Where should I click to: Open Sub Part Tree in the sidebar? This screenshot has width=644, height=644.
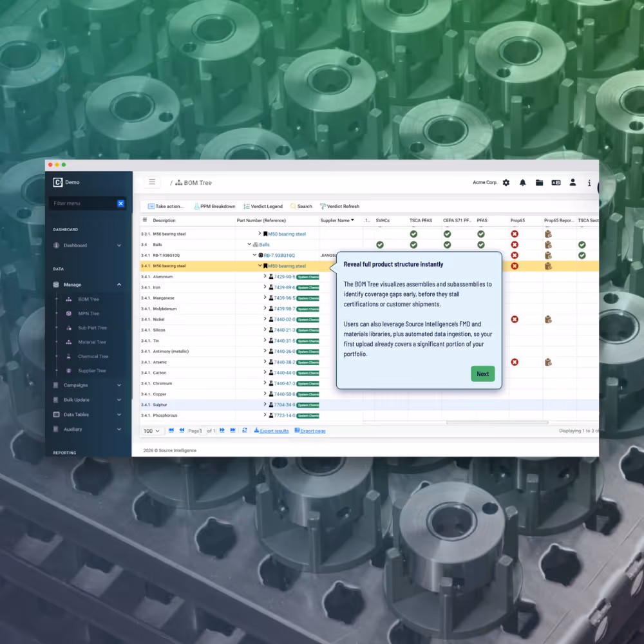pos(92,328)
